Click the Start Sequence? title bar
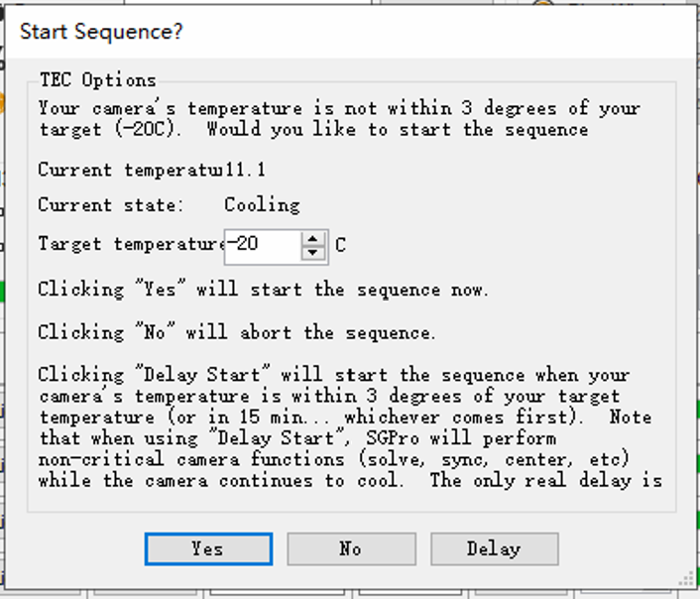 tap(350, 32)
